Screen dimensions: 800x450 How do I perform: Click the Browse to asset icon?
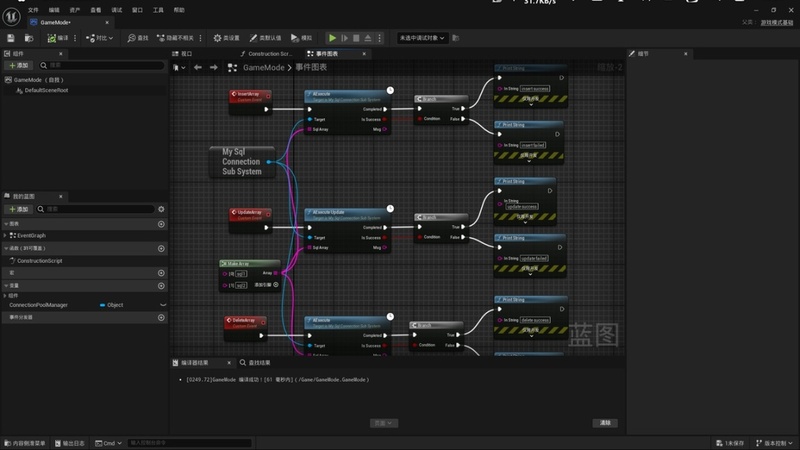pos(29,38)
